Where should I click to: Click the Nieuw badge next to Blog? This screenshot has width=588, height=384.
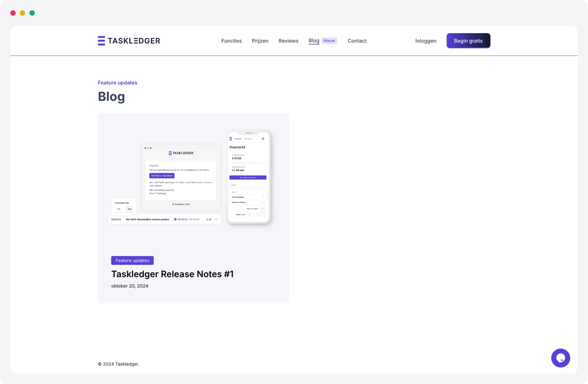(x=329, y=41)
